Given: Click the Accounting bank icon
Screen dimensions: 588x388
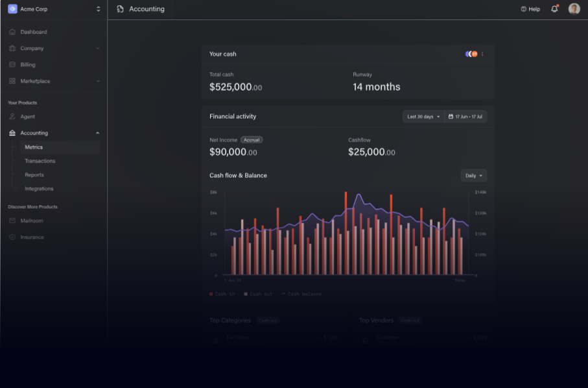Looking at the screenshot, I should pos(12,133).
